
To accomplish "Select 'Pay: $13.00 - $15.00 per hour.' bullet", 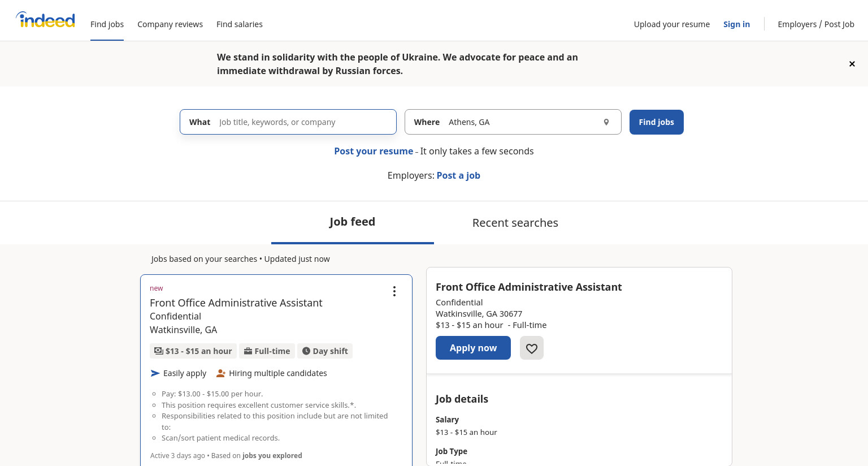I will coord(212,394).
